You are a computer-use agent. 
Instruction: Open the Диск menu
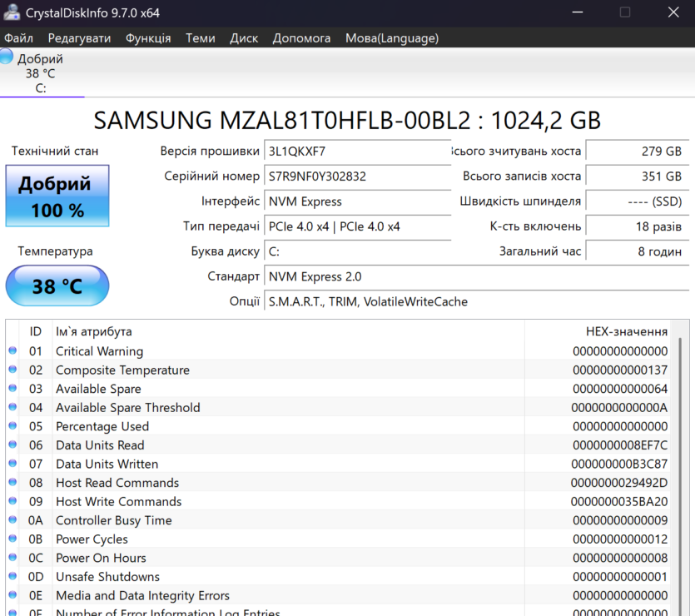pos(244,38)
